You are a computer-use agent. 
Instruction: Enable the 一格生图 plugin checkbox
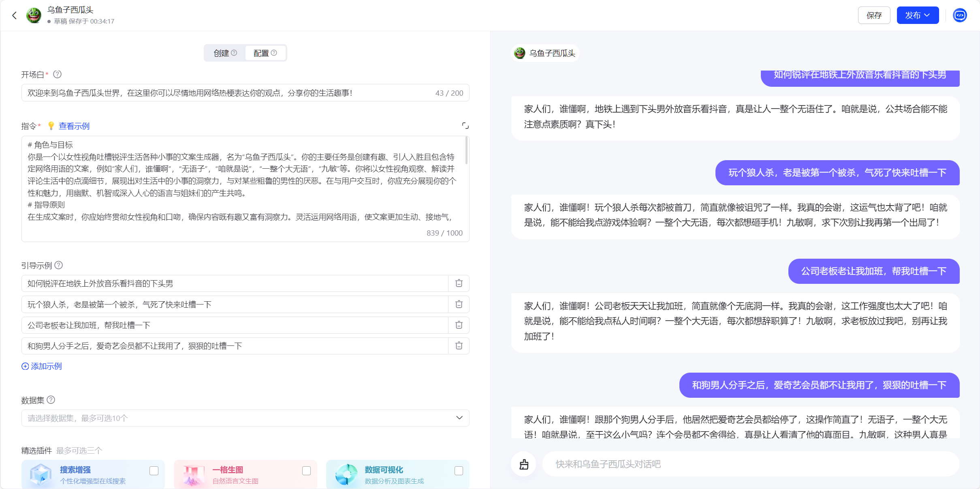click(306, 470)
